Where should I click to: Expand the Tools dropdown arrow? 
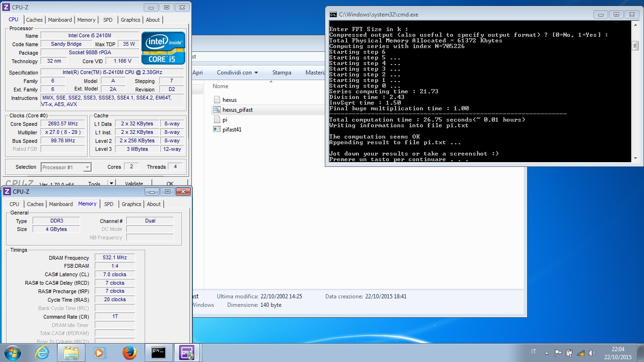(x=112, y=183)
